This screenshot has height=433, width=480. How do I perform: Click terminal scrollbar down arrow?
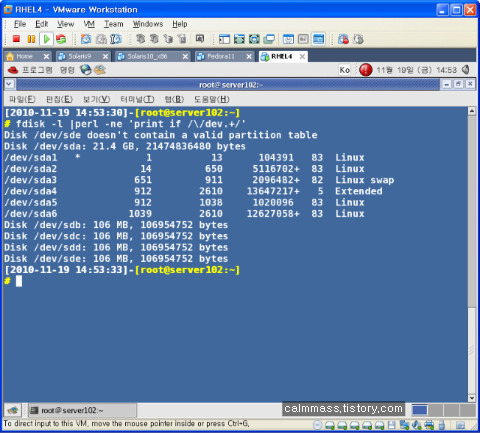pos(472,398)
